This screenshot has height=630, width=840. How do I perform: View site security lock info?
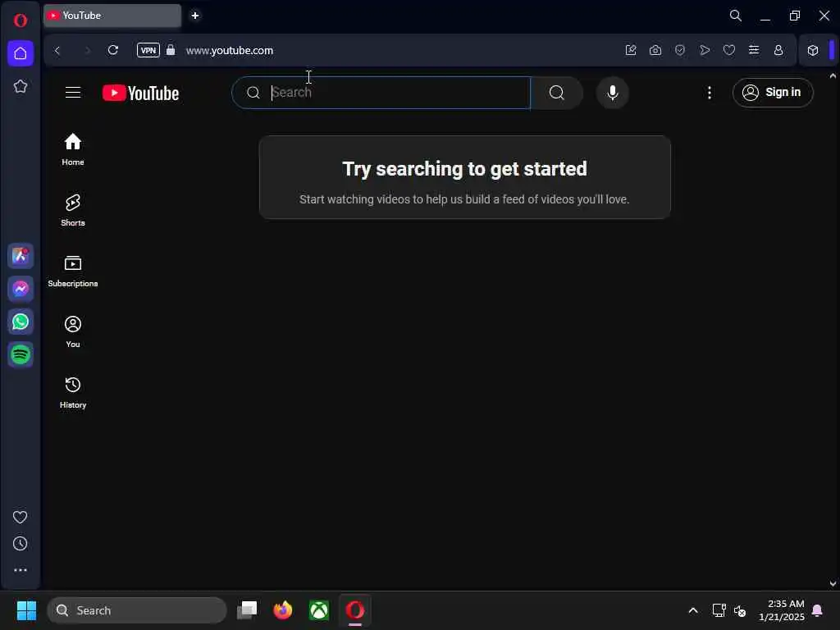(171, 50)
